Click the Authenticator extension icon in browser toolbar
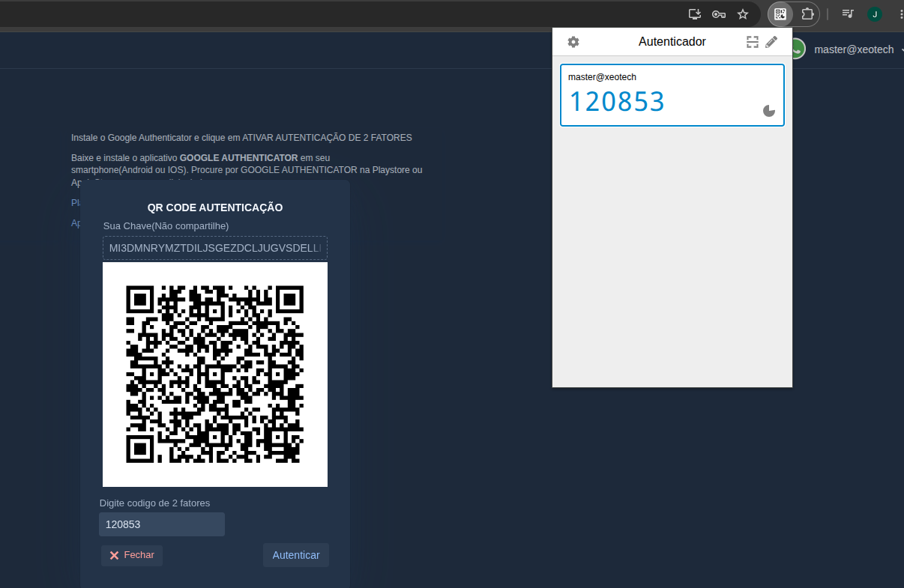 coord(780,13)
